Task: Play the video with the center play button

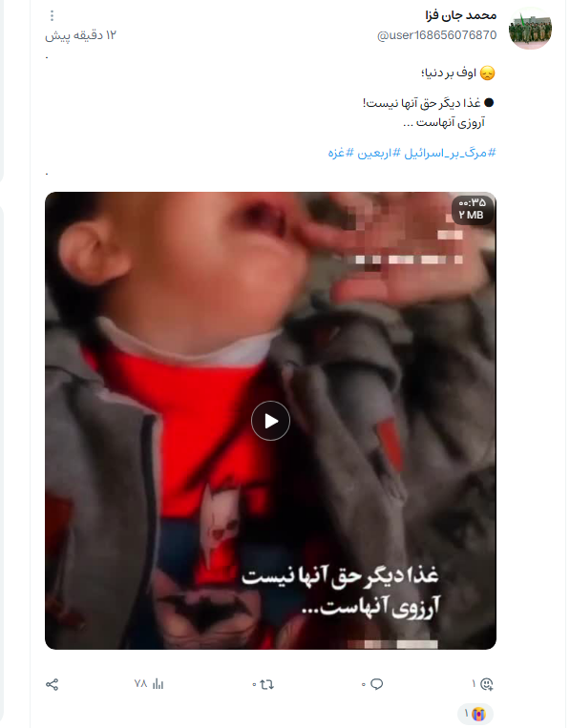Action: 271,421
